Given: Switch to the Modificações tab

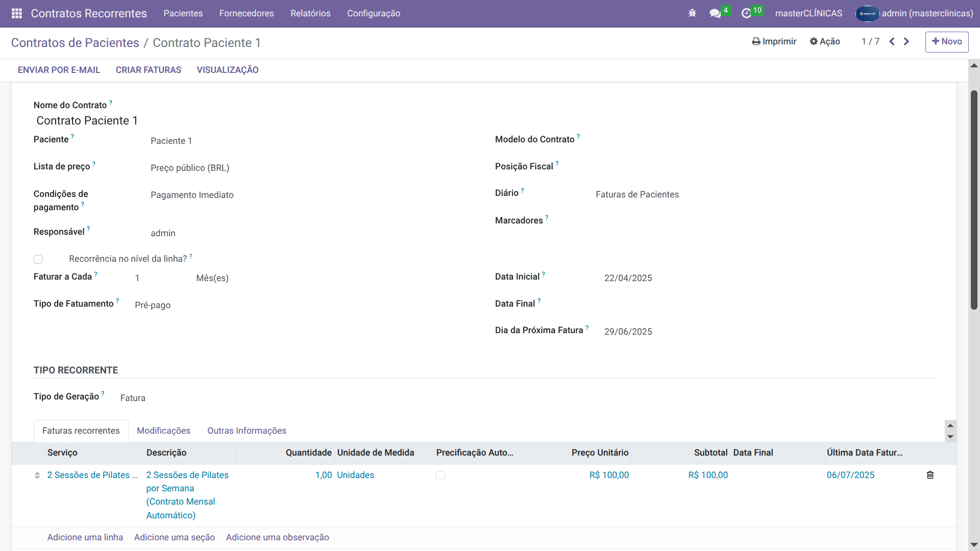Looking at the screenshot, I should (x=163, y=431).
